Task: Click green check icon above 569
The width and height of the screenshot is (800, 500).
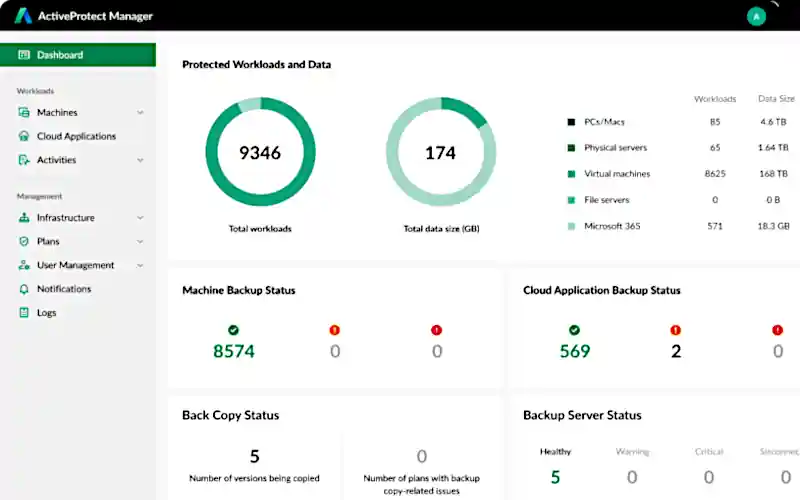Action: coord(574,330)
